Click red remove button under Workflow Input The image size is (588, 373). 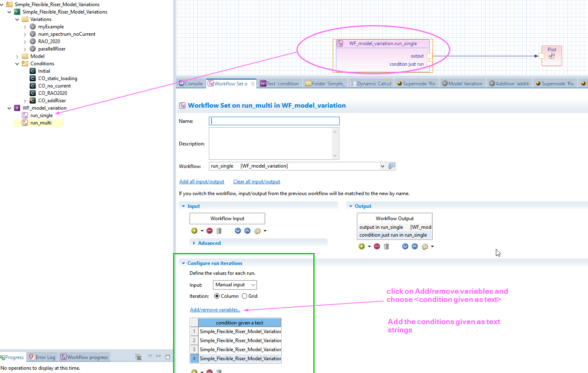[x=209, y=231]
